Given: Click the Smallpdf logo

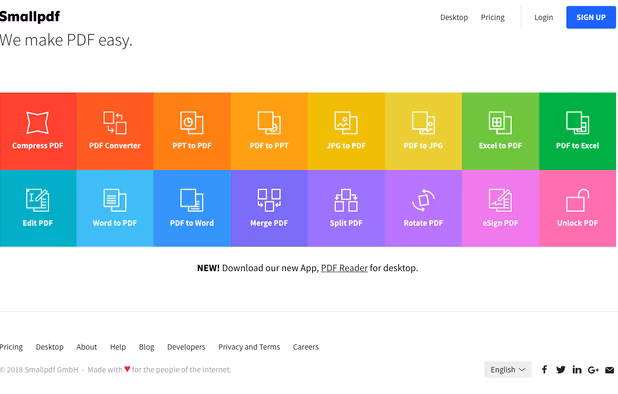Looking at the screenshot, I should 30,17.
